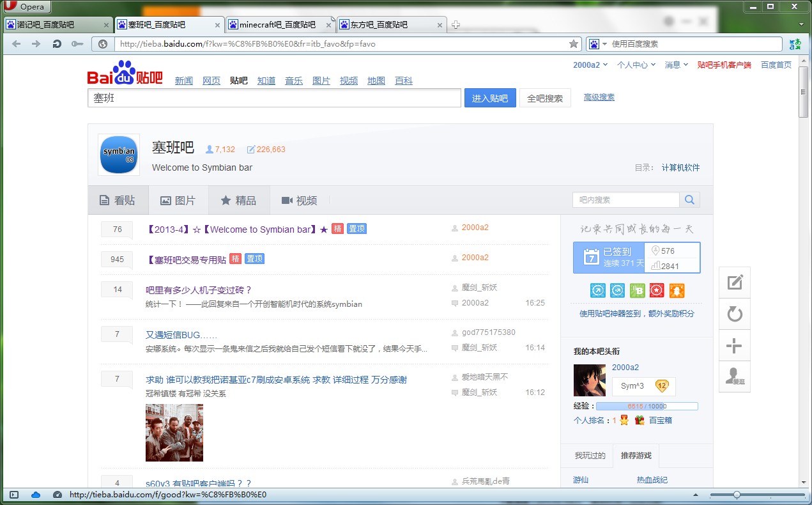Click the green BB sign-in tool icon
The height and width of the screenshot is (505, 812).
[x=637, y=291]
